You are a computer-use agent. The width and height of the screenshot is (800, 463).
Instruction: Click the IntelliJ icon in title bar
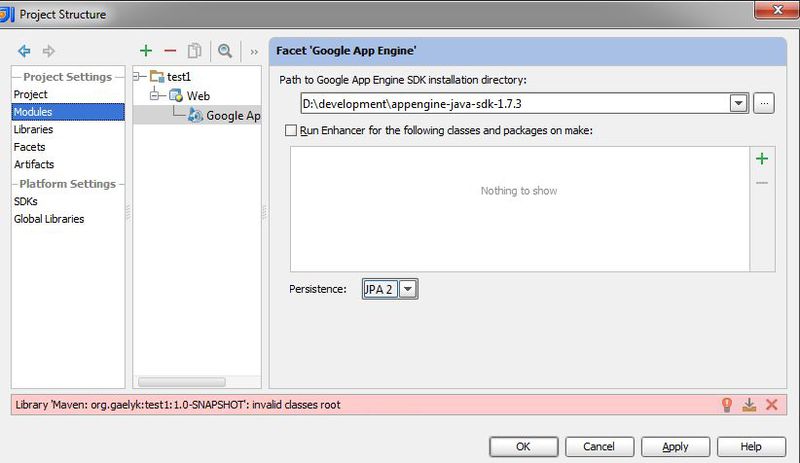(7, 14)
